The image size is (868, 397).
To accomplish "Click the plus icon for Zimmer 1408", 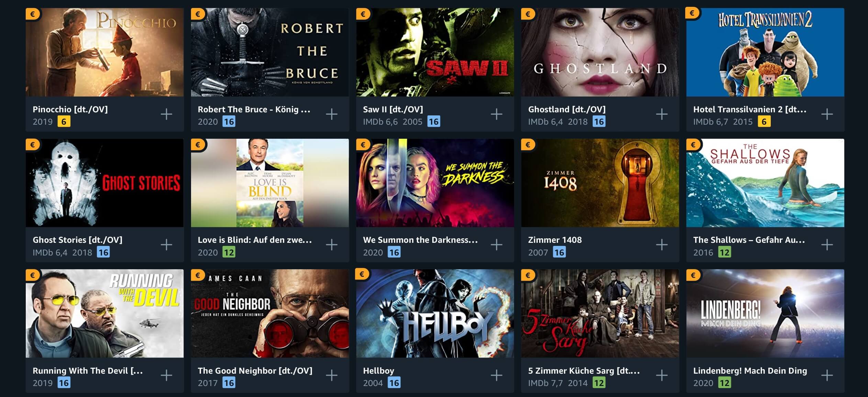I will tap(662, 245).
